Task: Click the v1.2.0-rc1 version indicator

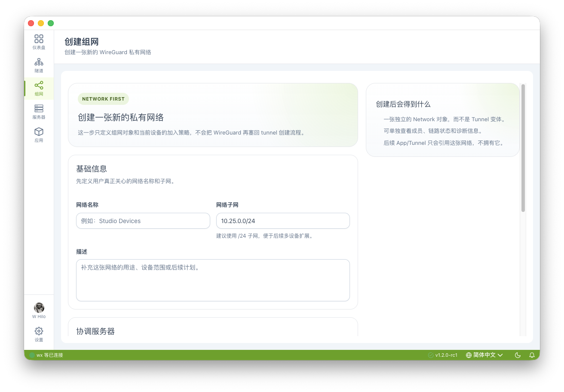Action: tap(443, 355)
